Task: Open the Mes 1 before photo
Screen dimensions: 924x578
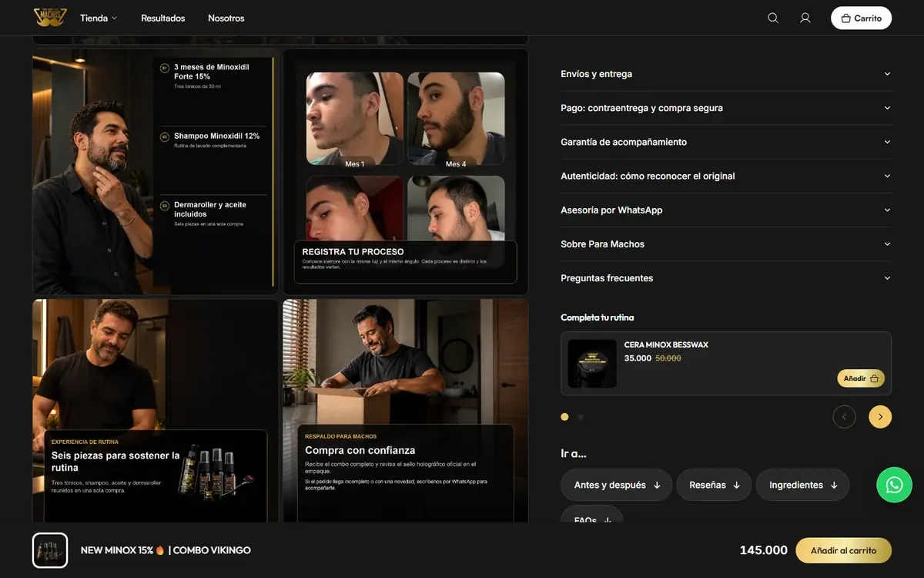Action: [x=355, y=119]
